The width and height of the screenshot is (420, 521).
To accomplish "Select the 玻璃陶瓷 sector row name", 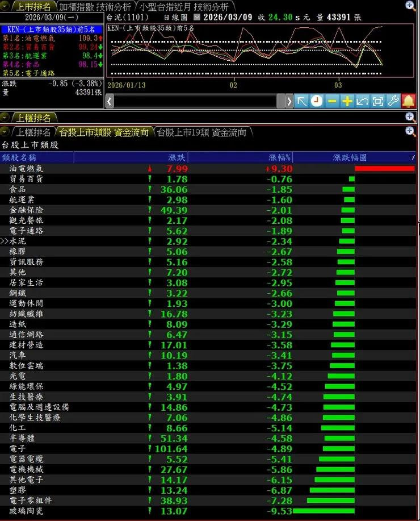I will point(26,511).
